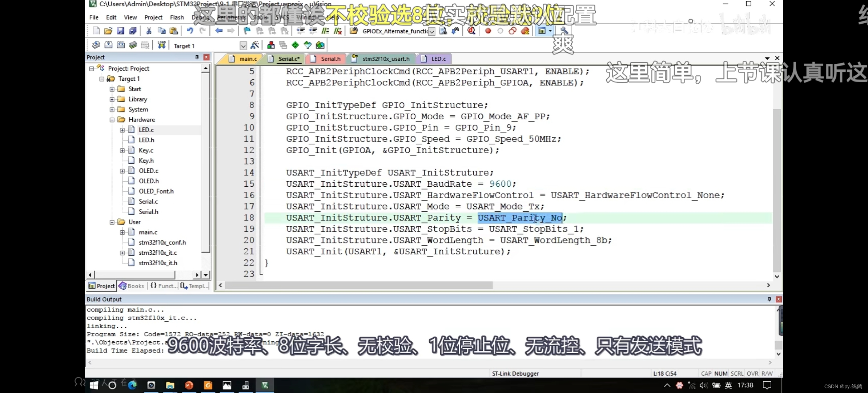Click the Paste icon
This screenshot has height=393, width=868.
pos(174,31)
